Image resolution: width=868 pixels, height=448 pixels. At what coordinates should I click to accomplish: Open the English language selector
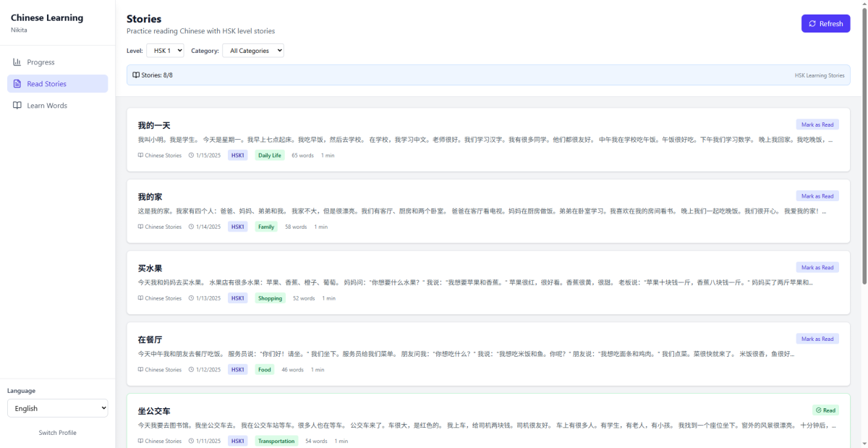click(x=57, y=408)
